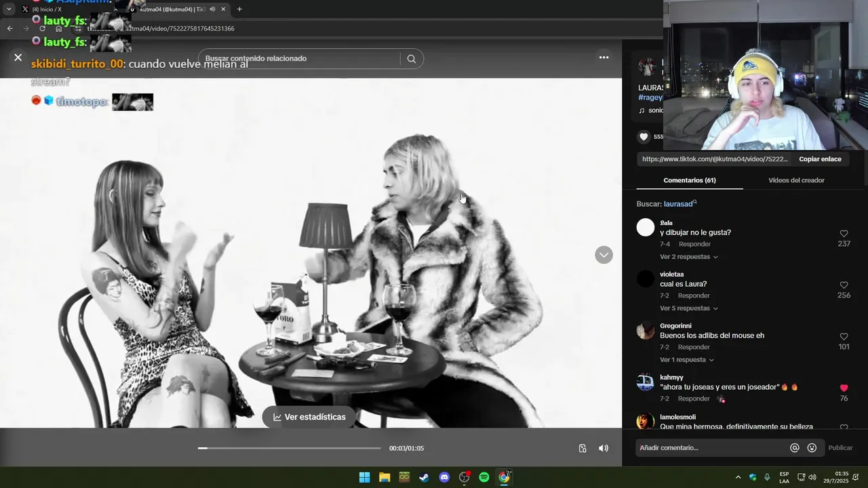Viewport: 868px width, 488px height.
Task: Expand Ver 2 respuestas
Action: coord(688,257)
